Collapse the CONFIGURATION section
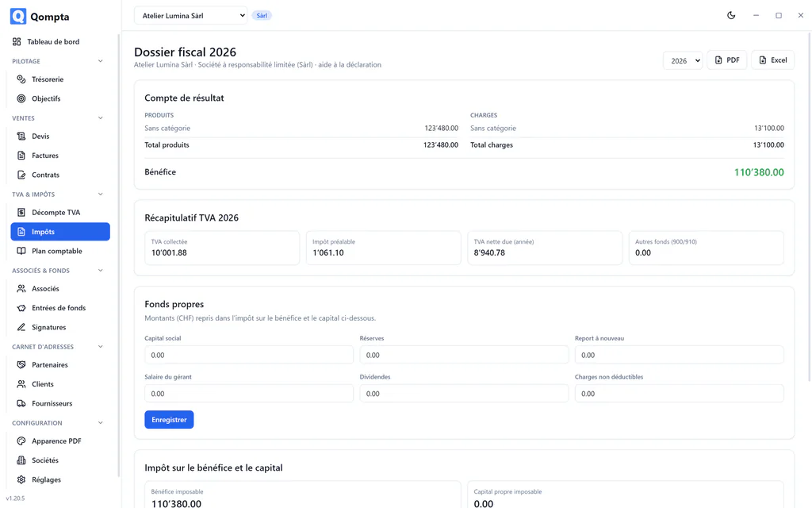The height and width of the screenshot is (508, 812). (x=101, y=423)
